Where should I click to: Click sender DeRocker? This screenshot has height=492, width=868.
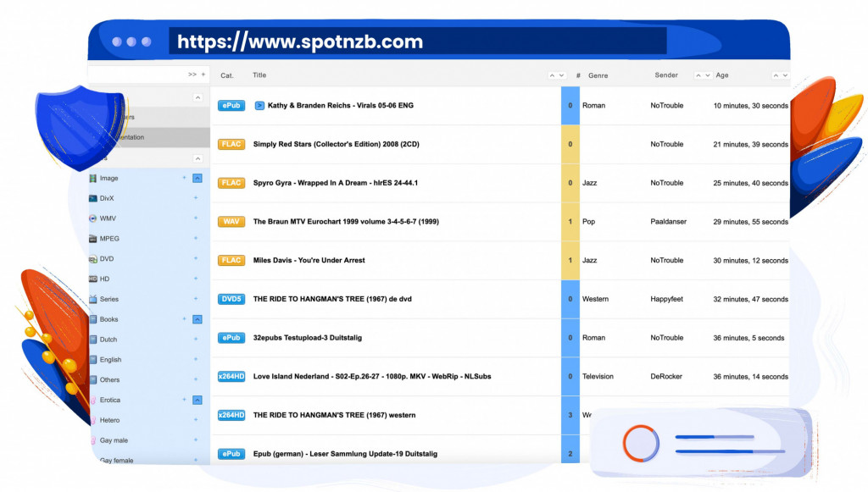coord(666,376)
